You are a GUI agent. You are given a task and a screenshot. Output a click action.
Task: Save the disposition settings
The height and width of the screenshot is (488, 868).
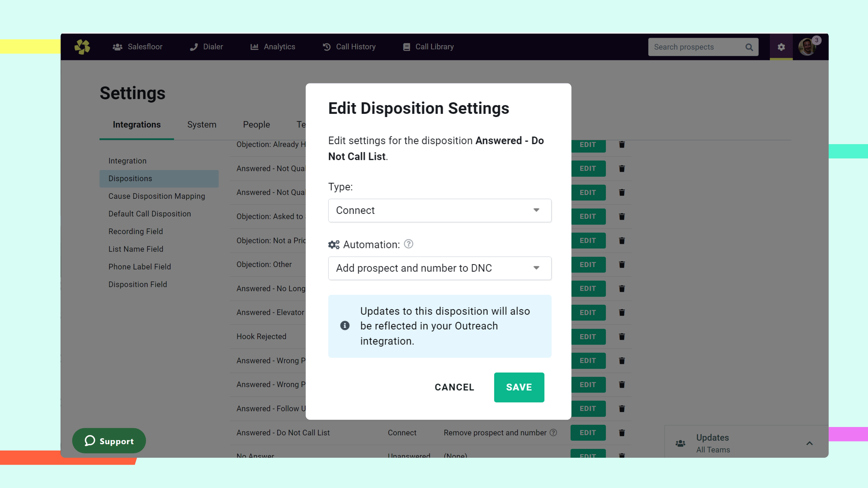(x=519, y=387)
